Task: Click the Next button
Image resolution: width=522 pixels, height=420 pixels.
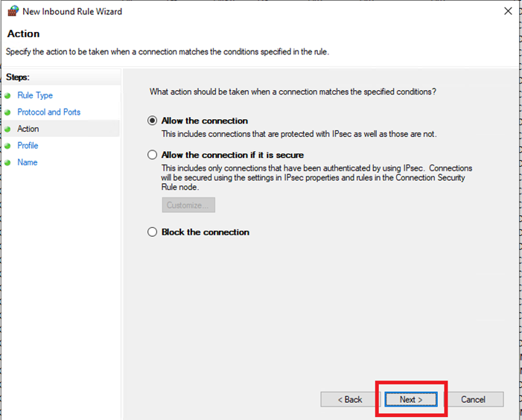Action: [x=411, y=399]
